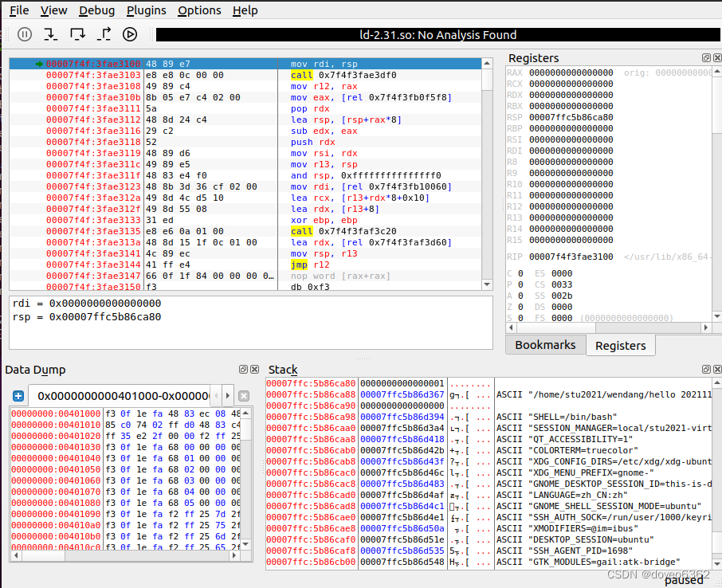
Task: Resume execution with the Run icon
Action: [x=129, y=34]
